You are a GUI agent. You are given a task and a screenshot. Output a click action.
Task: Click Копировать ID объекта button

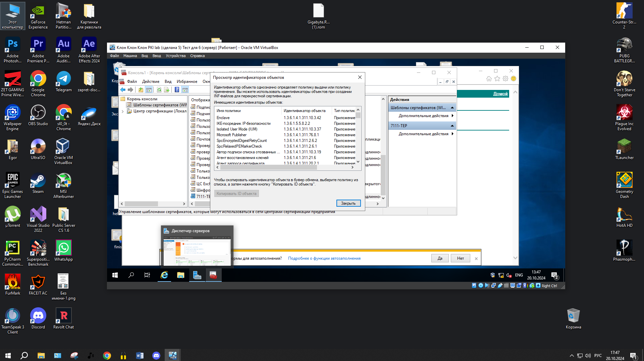(236, 194)
